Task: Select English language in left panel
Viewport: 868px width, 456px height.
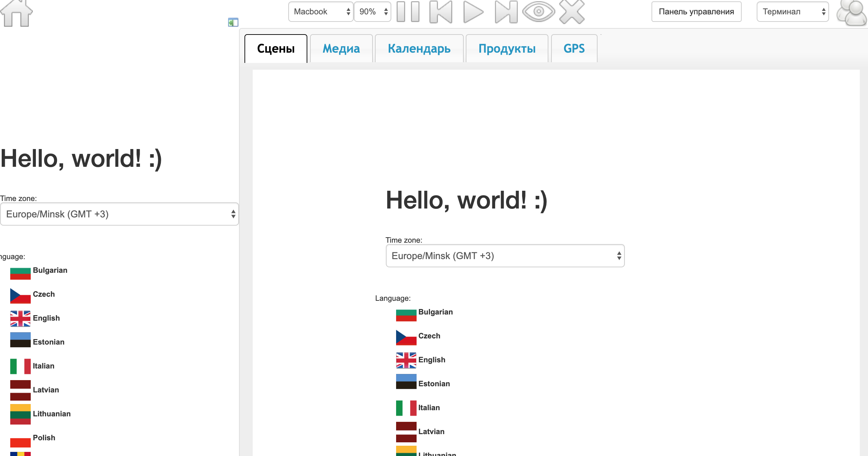Action: [x=46, y=318]
